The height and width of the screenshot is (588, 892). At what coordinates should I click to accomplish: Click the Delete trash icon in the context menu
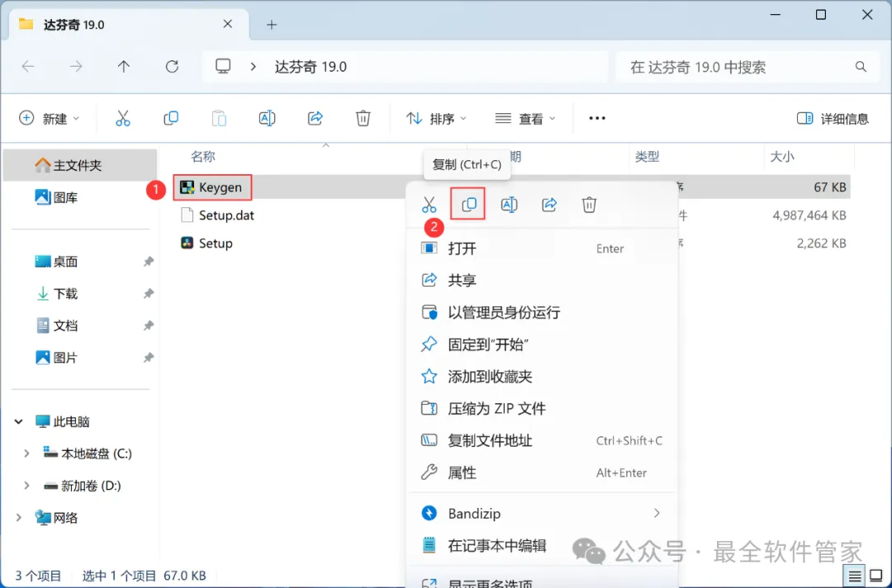(x=589, y=205)
